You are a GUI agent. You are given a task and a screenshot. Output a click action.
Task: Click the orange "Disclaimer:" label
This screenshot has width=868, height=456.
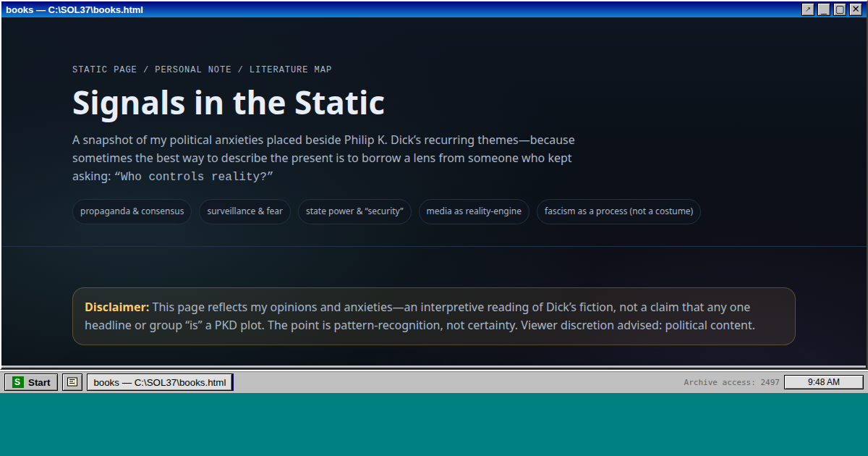tap(117, 307)
